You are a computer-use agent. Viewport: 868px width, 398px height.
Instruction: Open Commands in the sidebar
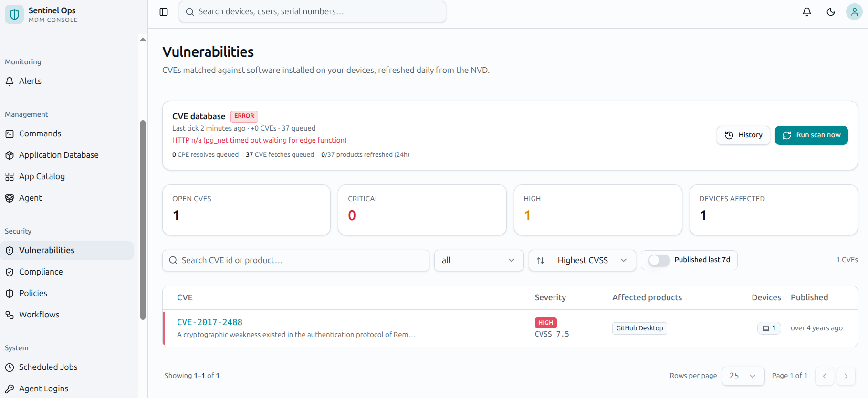(x=67, y=134)
